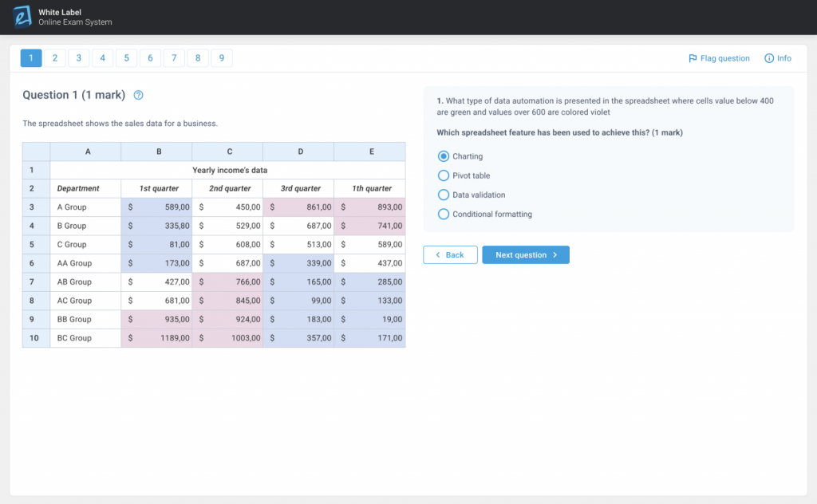This screenshot has height=504, width=817.
Task: Select question tab 3
Action: tap(78, 57)
